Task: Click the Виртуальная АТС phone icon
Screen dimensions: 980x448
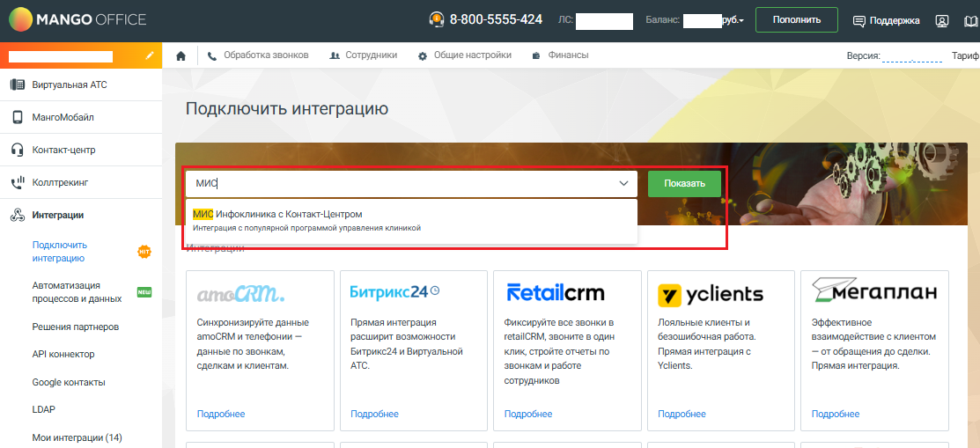Action: pyautogui.click(x=18, y=84)
